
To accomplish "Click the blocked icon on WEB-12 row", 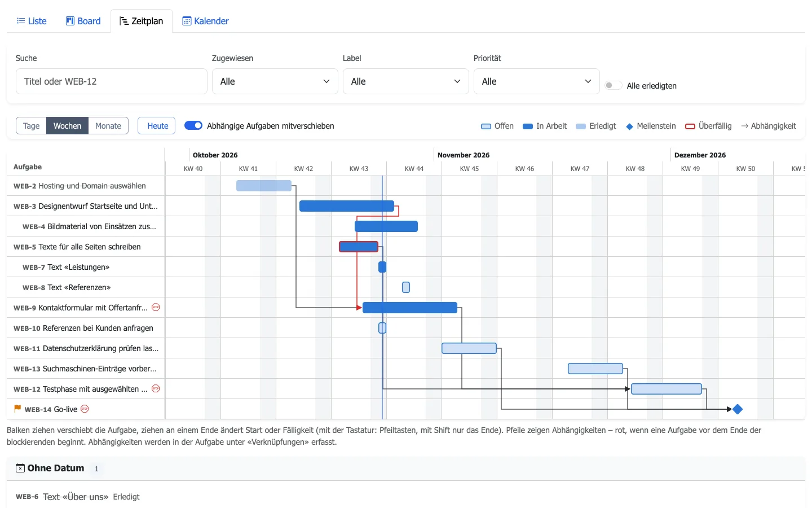I will pyautogui.click(x=156, y=389).
